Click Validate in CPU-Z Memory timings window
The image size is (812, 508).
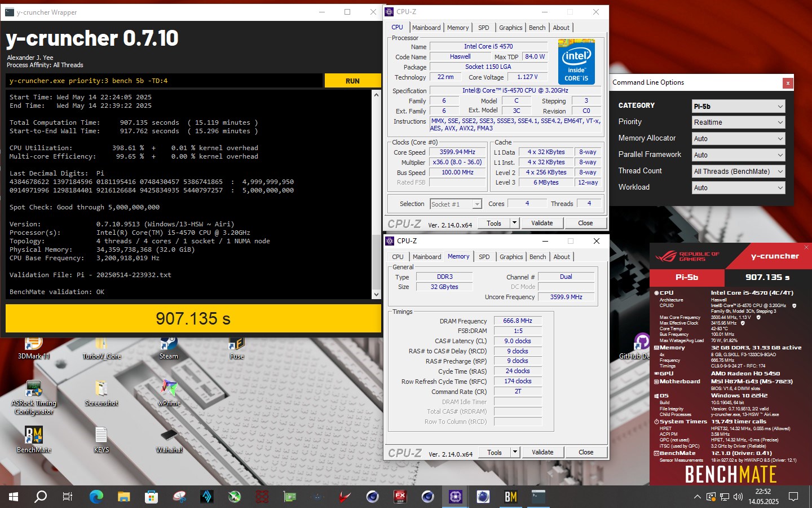(542, 452)
